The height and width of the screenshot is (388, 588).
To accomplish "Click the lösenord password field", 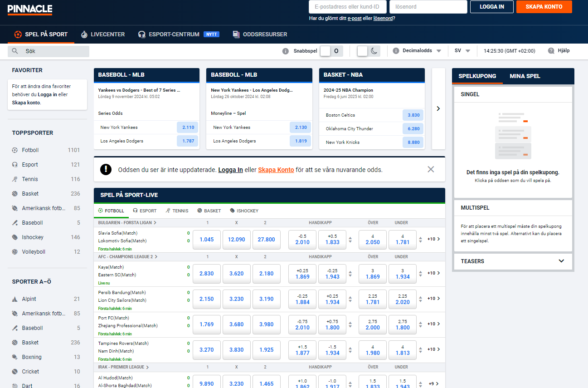I will coord(428,7).
